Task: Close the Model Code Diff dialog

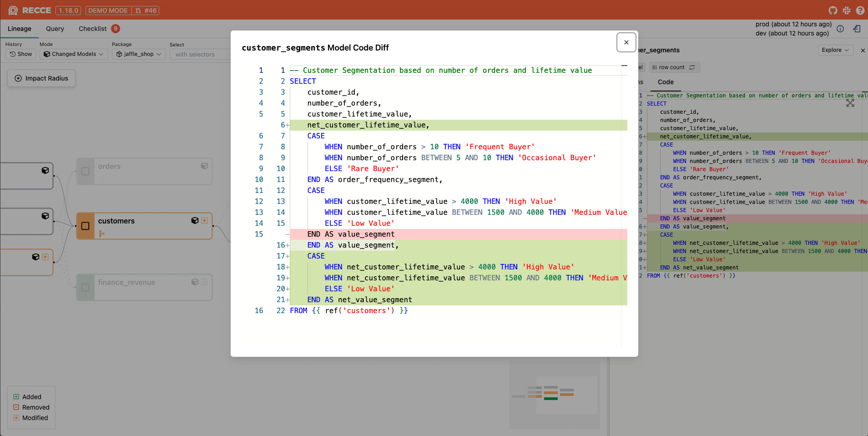Action: pyautogui.click(x=626, y=42)
